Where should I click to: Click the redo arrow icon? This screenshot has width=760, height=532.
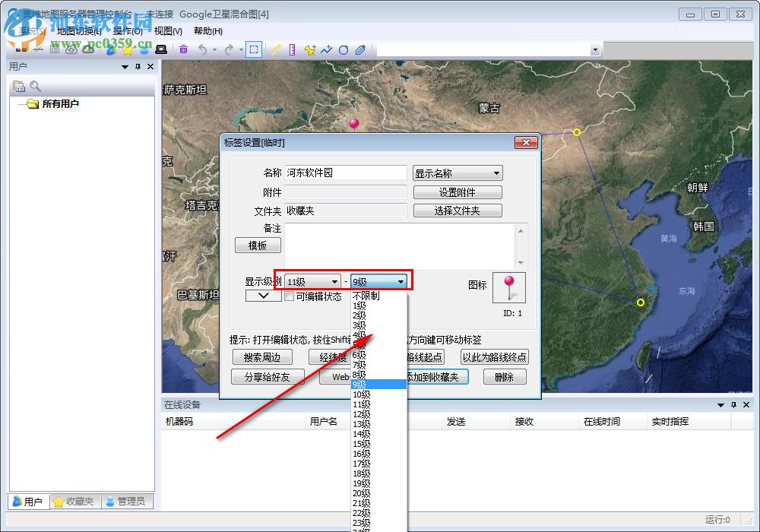(x=230, y=49)
